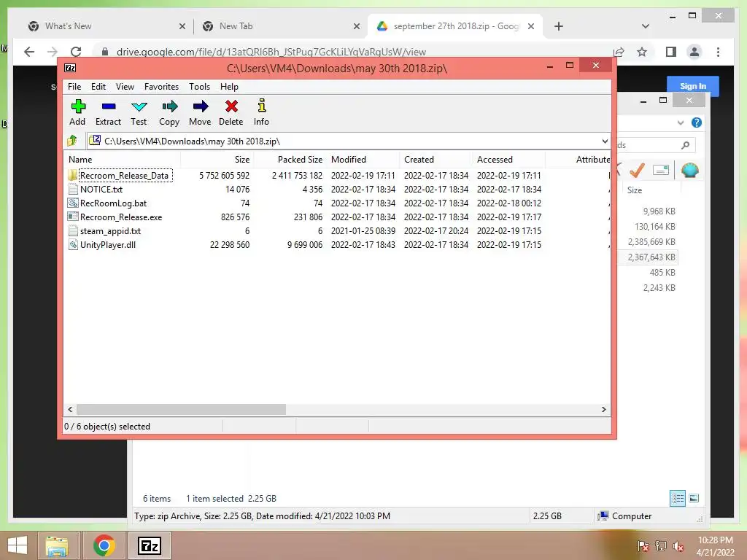Screen dimensions: 747x560
Task: Open 7-Zip from the taskbar
Action: point(149,545)
